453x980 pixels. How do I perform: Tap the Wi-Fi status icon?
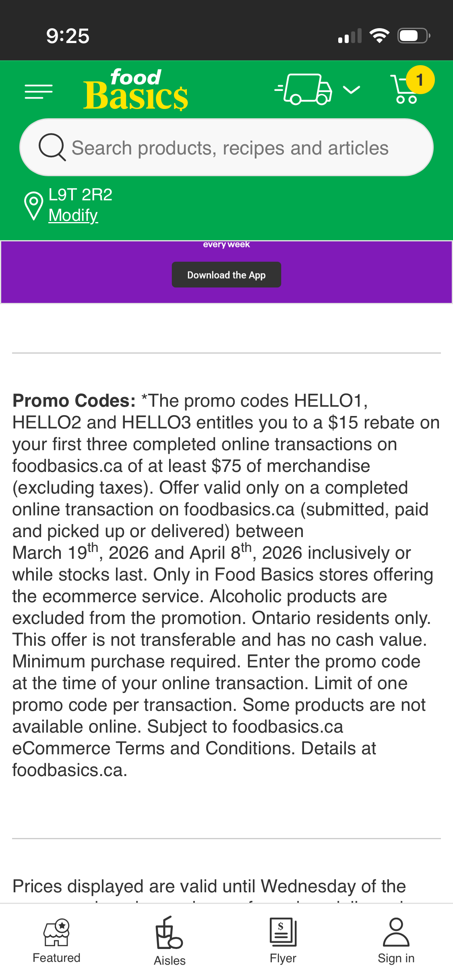click(x=379, y=36)
